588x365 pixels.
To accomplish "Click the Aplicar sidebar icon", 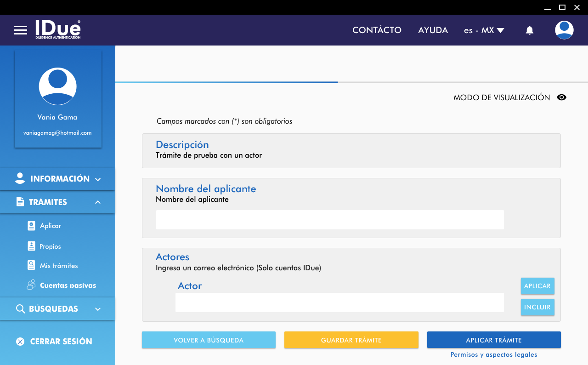I will tap(31, 226).
